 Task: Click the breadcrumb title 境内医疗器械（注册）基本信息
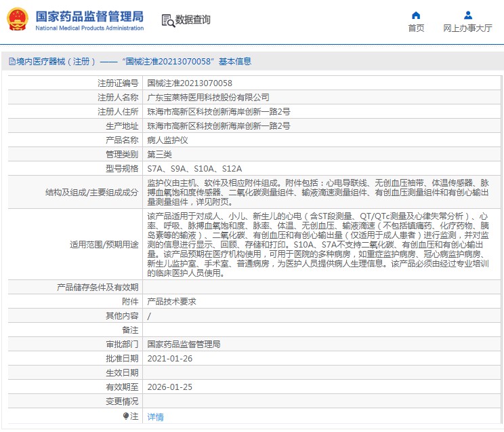pyautogui.click(x=133, y=61)
